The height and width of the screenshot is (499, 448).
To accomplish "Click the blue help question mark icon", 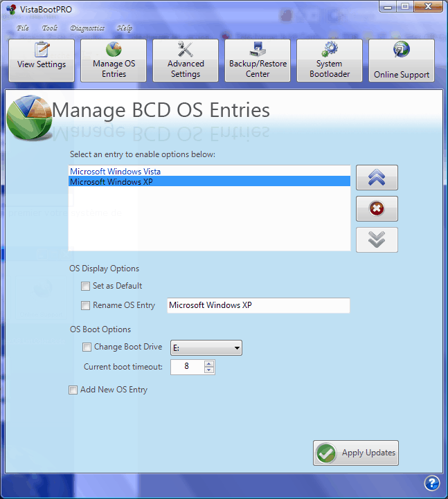I will (x=432, y=483).
